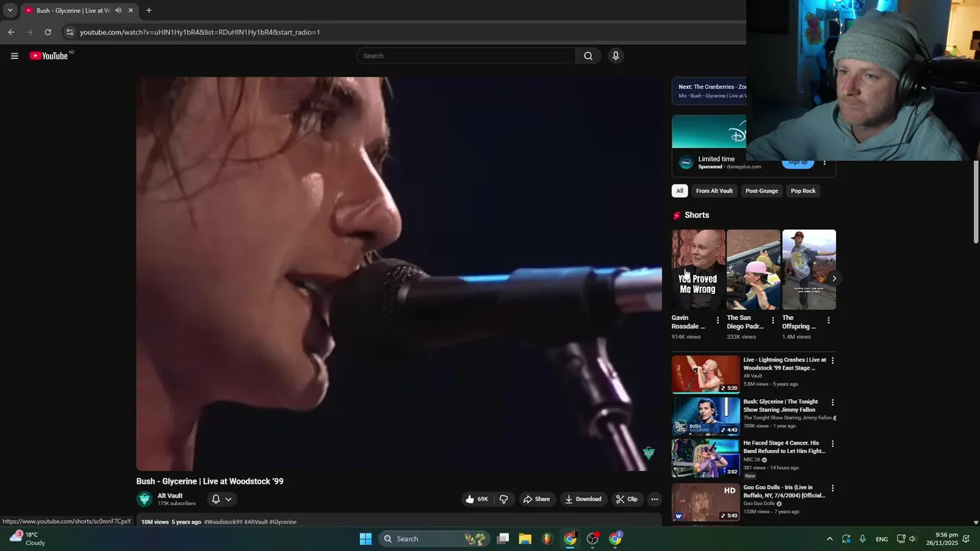This screenshot has height=551, width=980.
Task: Select the address bar URL
Action: point(200,32)
